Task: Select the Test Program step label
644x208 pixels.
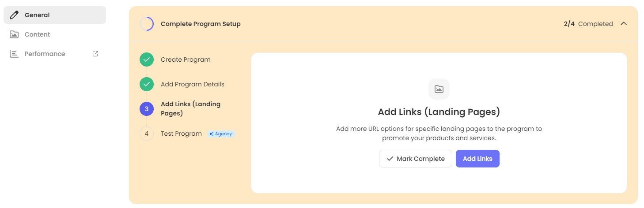Action: (x=181, y=134)
